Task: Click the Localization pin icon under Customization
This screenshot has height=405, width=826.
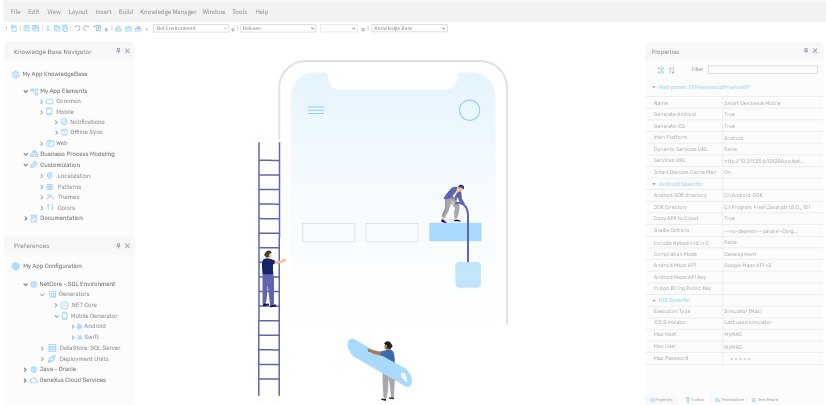Action: (x=50, y=176)
